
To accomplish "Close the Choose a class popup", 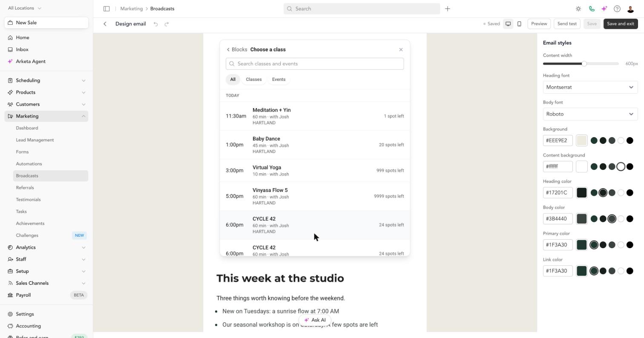I will click(x=401, y=49).
